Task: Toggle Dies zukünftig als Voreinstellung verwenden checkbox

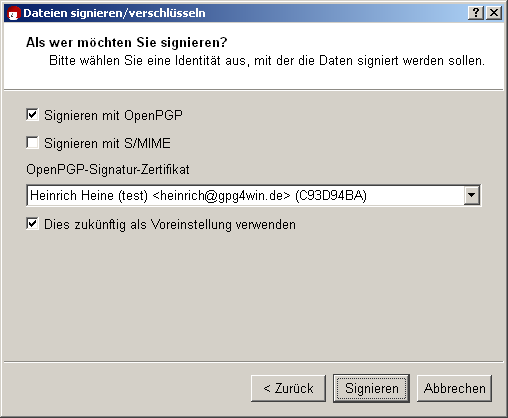Action: coord(32,224)
